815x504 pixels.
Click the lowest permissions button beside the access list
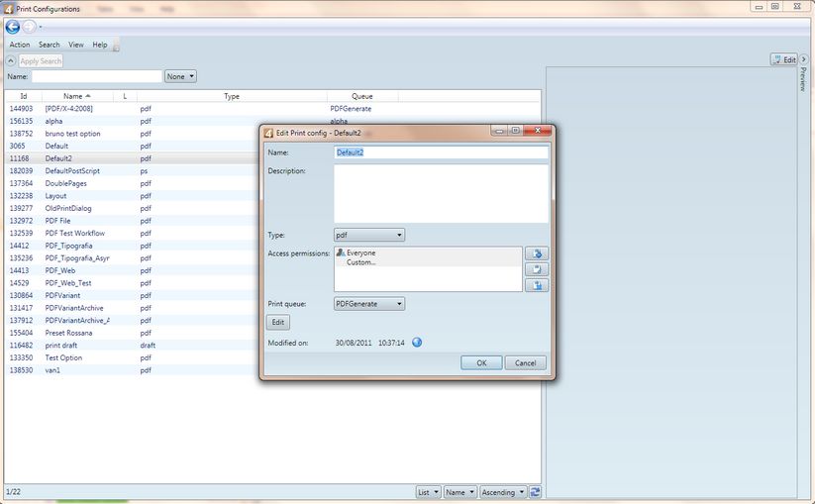pyautogui.click(x=537, y=285)
